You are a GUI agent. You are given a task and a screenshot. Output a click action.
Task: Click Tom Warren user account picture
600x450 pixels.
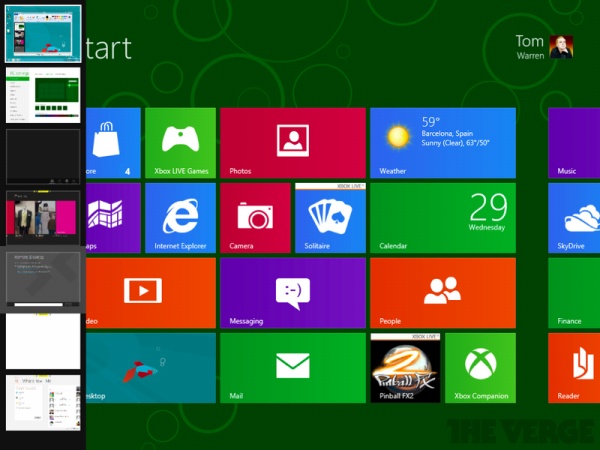[561, 47]
